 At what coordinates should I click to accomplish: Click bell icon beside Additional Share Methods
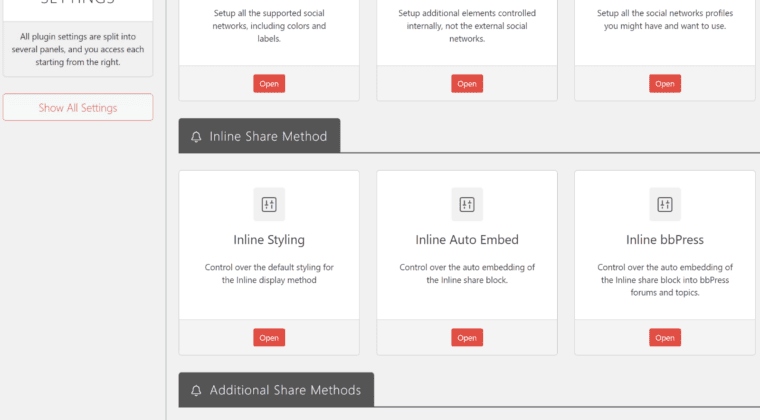pyautogui.click(x=196, y=390)
